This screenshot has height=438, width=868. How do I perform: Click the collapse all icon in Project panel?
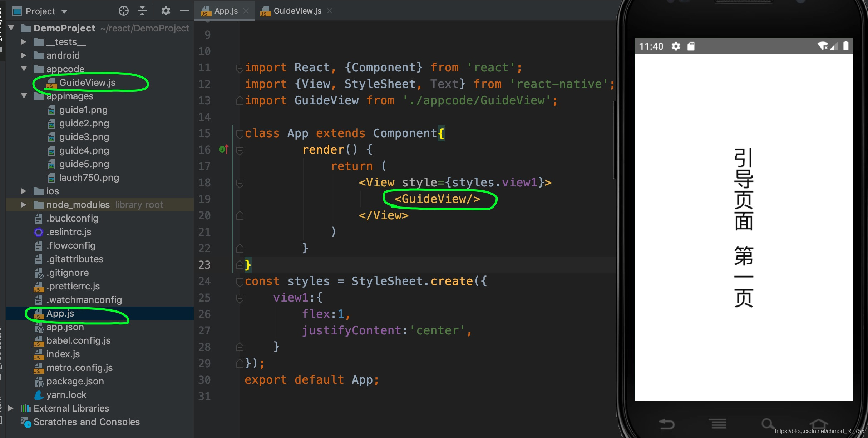click(x=142, y=11)
